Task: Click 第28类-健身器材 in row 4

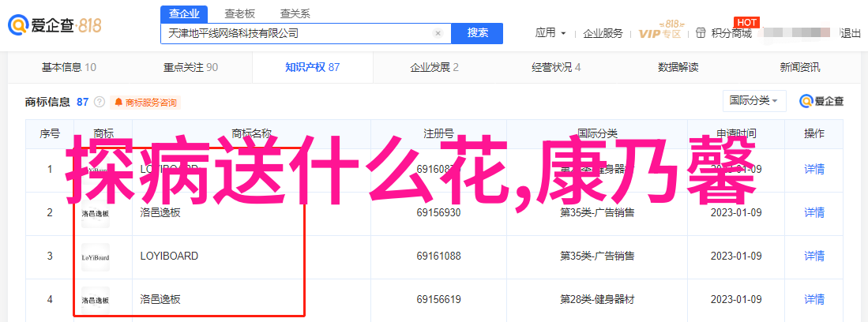Action: 597,300
